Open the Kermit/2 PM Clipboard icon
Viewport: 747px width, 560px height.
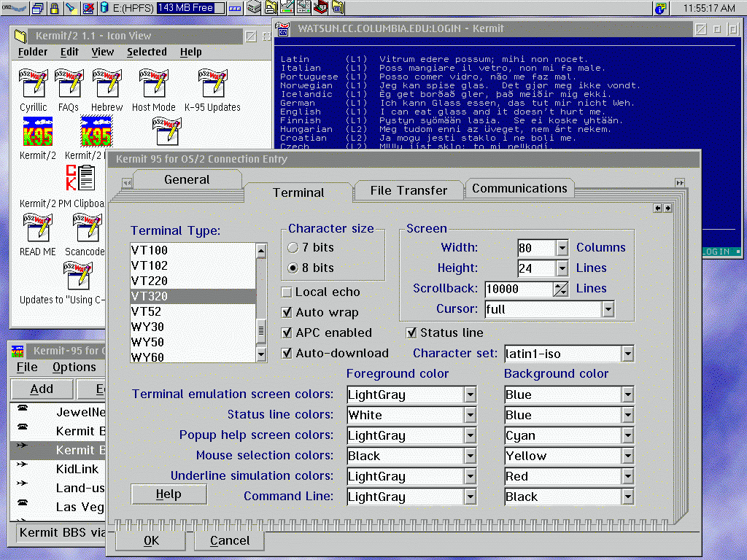80,179
